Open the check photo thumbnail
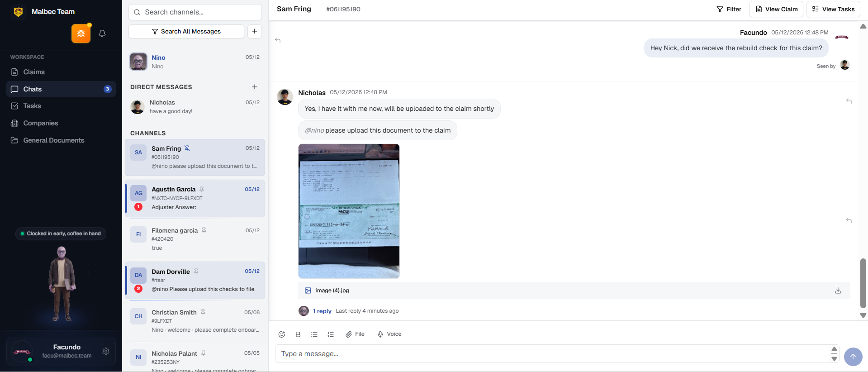The height and width of the screenshot is (372, 868). coord(349,211)
